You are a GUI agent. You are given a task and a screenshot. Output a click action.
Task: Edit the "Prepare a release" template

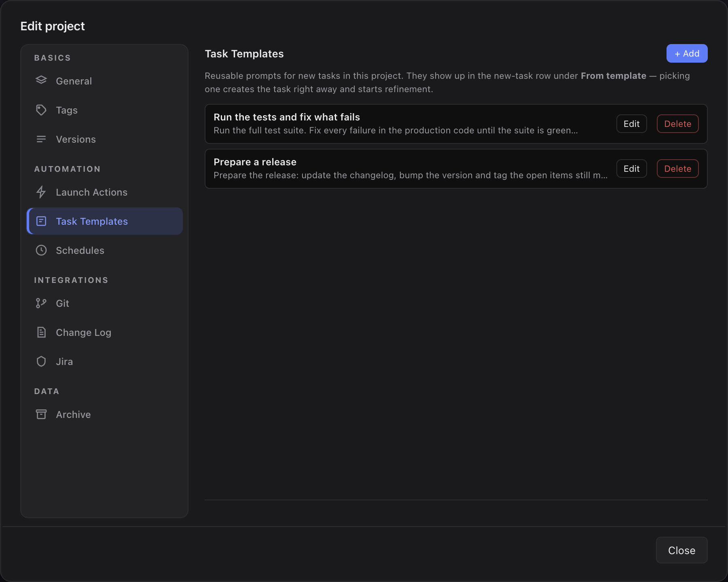pyautogui.click(x=631, y=169)
